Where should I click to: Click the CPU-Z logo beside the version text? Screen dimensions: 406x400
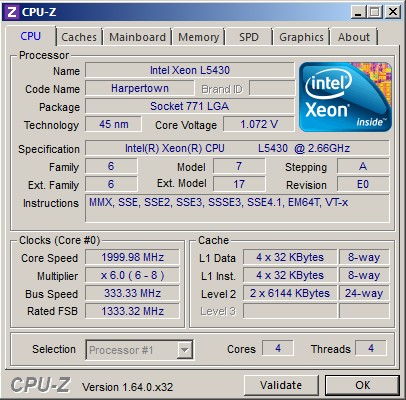click(x=40, y=385)
